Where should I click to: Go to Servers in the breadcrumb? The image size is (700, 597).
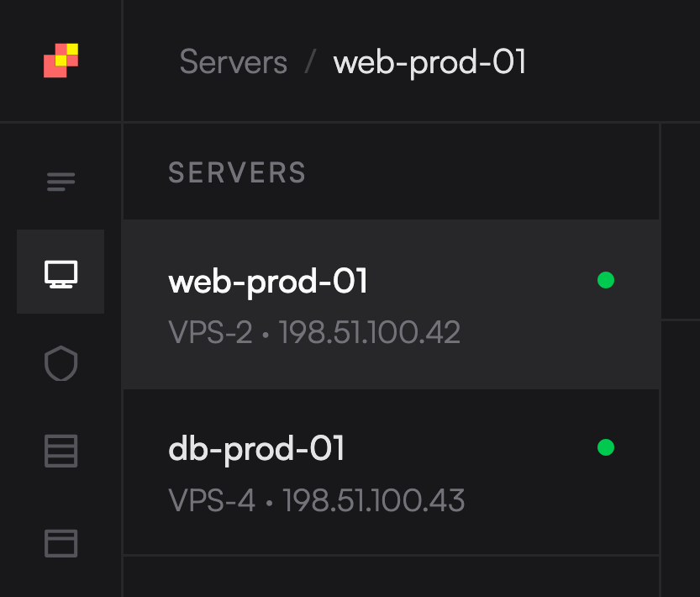coord(233,62)
